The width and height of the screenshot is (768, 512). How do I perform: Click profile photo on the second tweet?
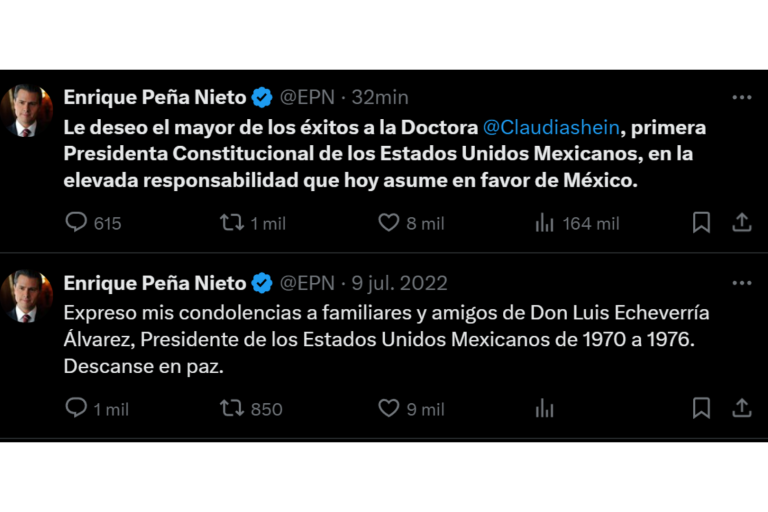point(27,296)
